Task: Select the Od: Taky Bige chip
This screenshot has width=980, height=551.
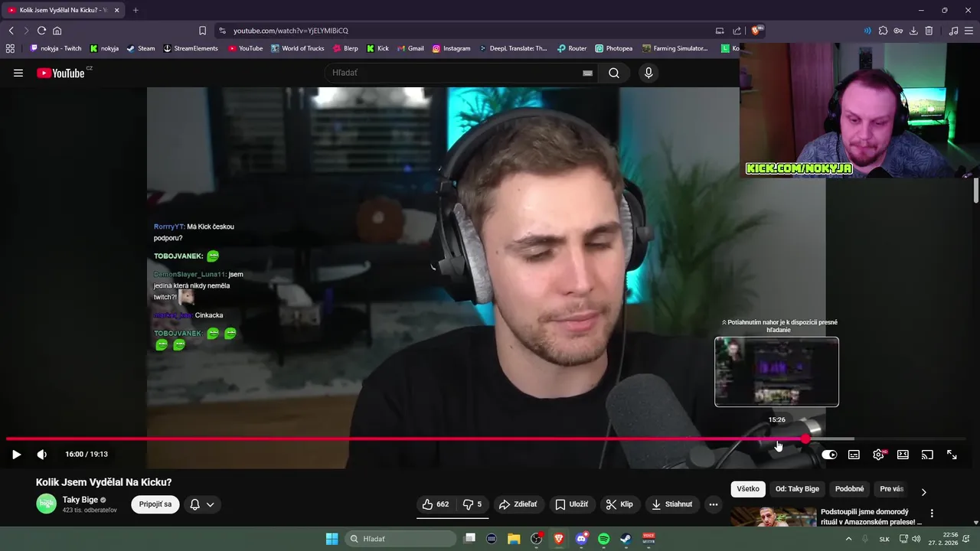Action: tap(797, 489)
